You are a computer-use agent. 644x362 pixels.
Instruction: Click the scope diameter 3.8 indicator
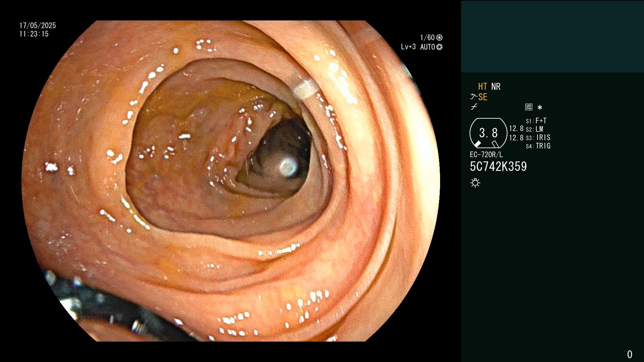488,133
